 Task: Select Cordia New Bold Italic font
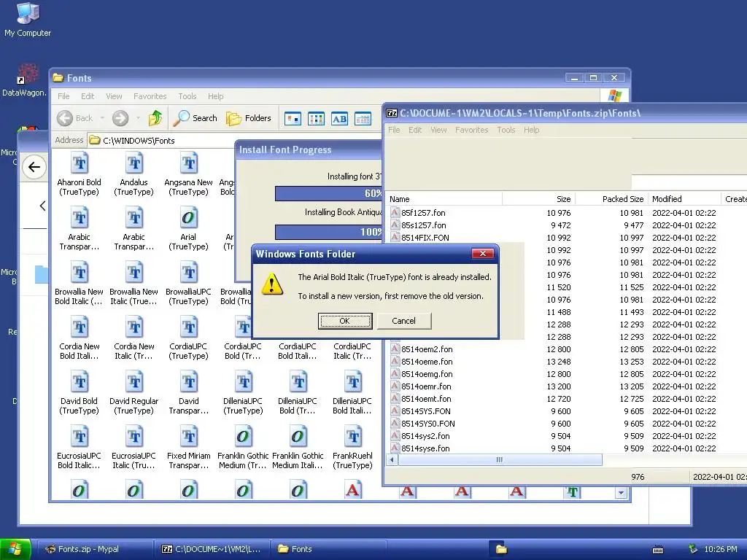(x=79, y=327)
